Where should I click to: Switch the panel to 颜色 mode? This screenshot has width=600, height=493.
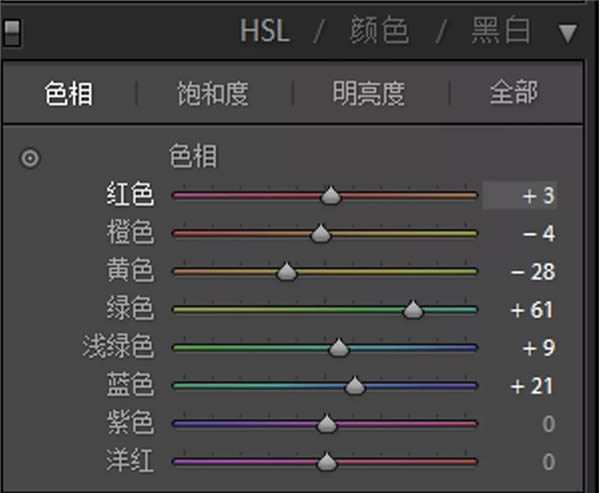(x=378, y=32)
